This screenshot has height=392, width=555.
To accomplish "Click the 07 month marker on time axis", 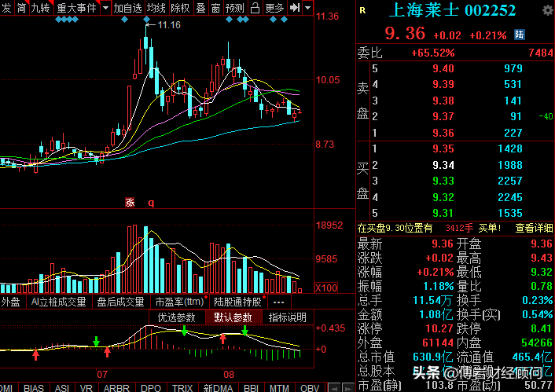I will (102, 374).
